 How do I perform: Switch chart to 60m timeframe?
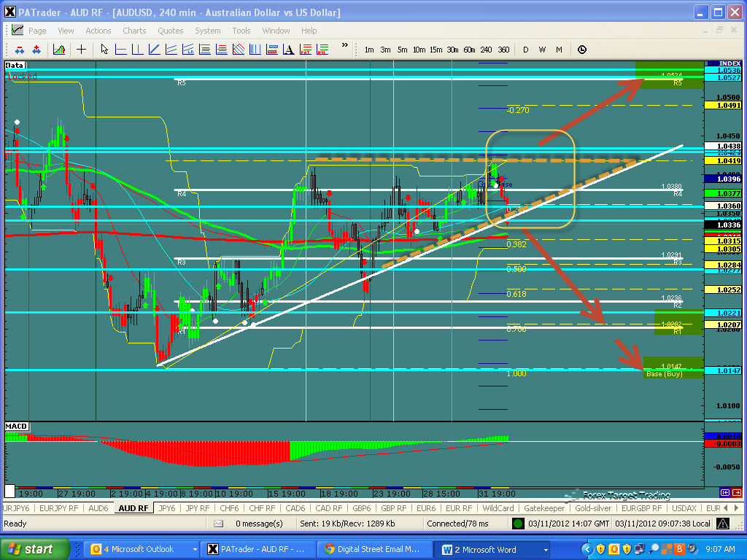pyautogui.click(x=469, y=50)
